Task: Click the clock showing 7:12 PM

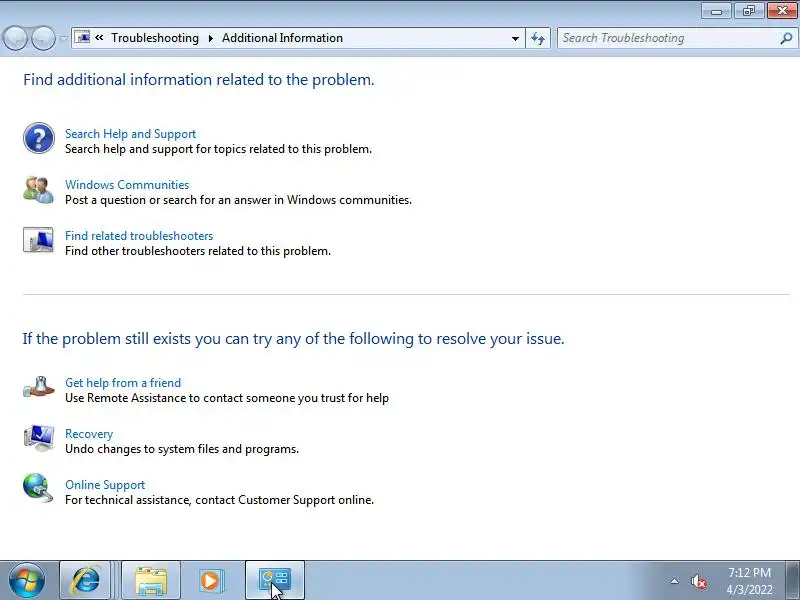Action: coord(749,581)
